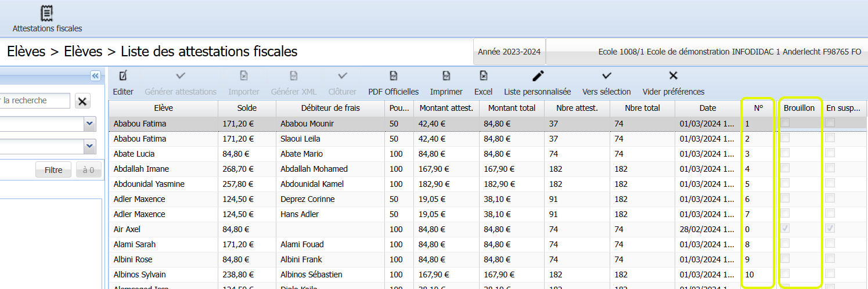Open Liste personnalisée editor
The height and width of the screenshot is (289, 868).
coord(538,76)
